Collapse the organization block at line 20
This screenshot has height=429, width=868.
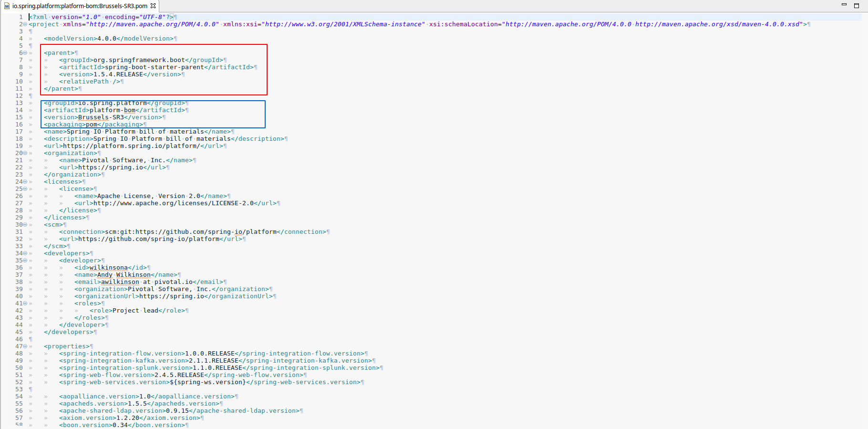point(25,153)
